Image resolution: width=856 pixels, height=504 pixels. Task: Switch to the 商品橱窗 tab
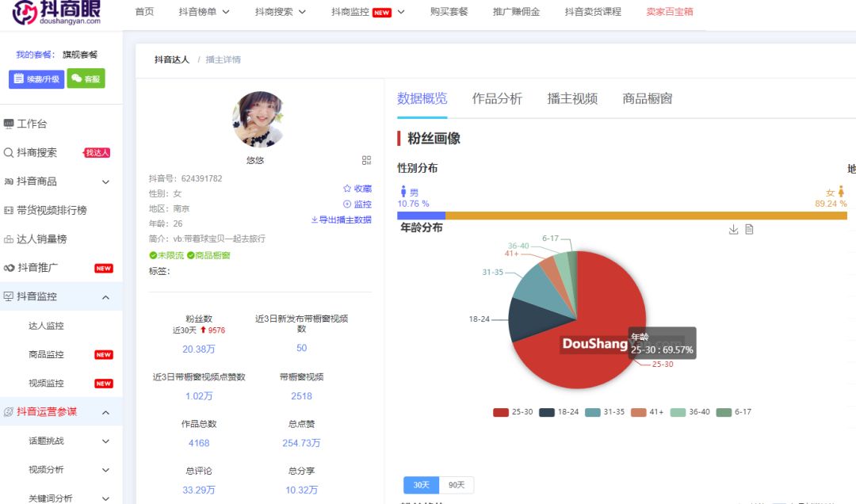click(x=648, y=98)
